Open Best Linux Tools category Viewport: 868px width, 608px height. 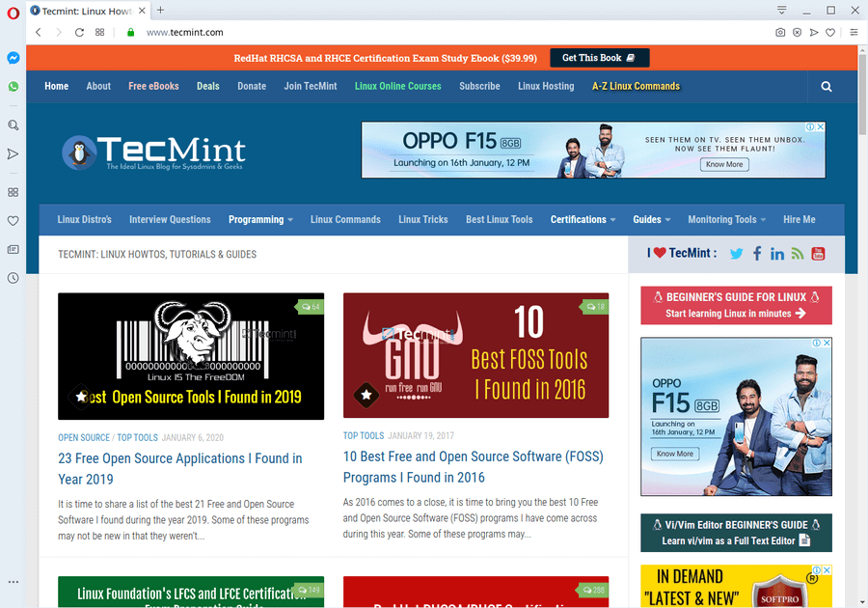(x=500, y=219)
